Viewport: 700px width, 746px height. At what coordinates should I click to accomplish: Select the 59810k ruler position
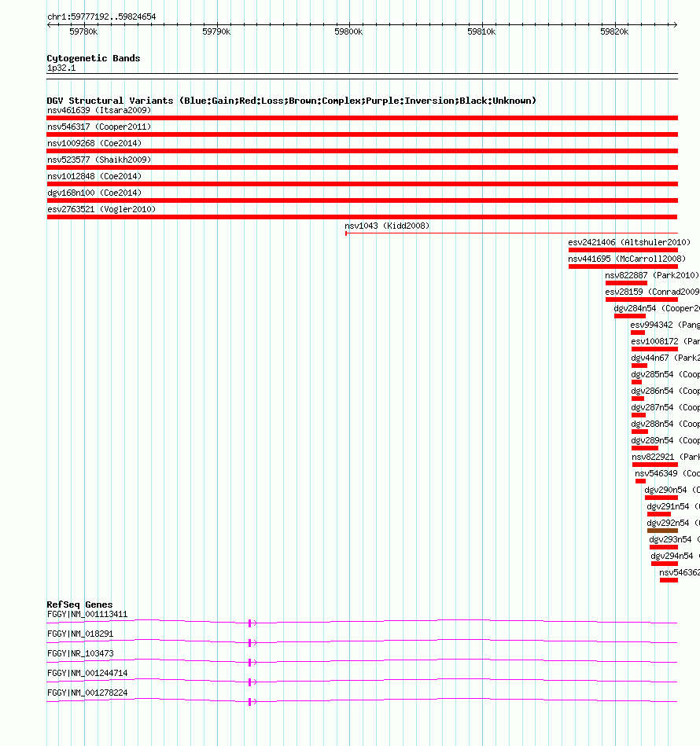click(481, 32)
